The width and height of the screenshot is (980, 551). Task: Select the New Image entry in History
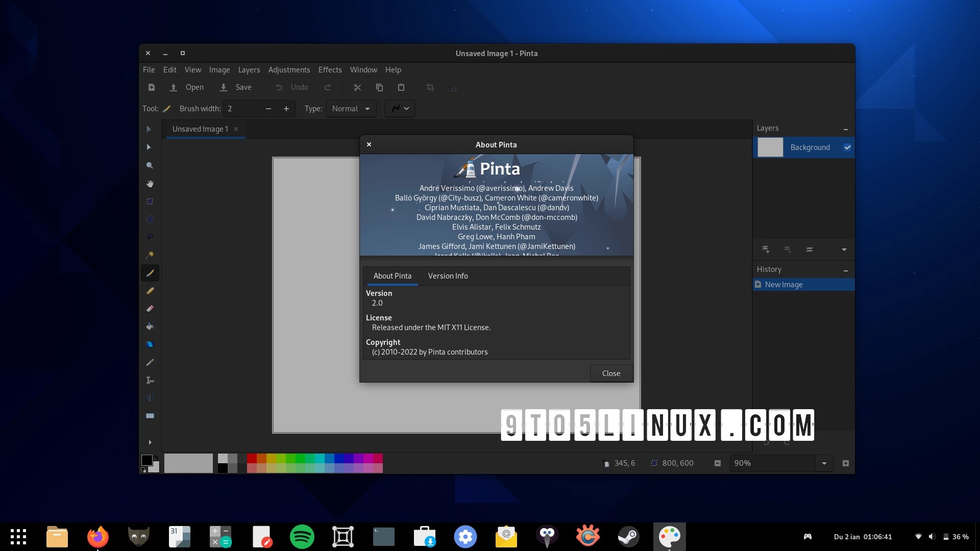(x=783, y=284)
